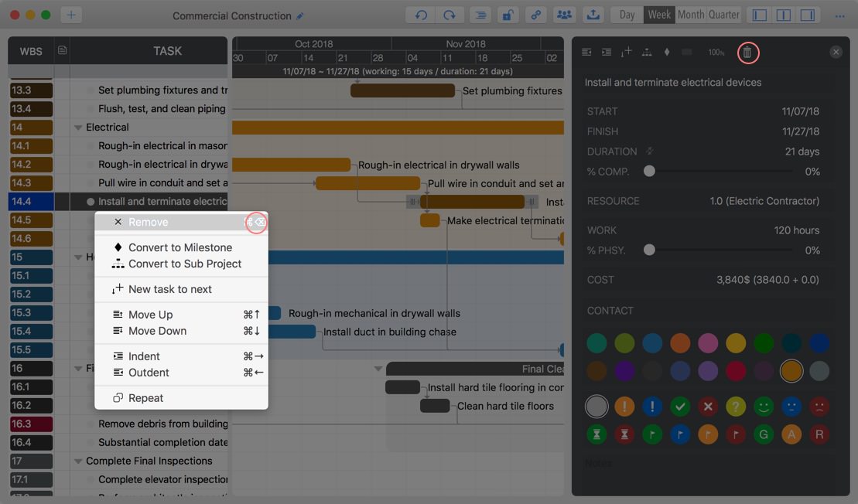Image resolution: width=858 pixels, height=504 pixels.
Task: Pick the pink color swatch
Action: (708, 343)
